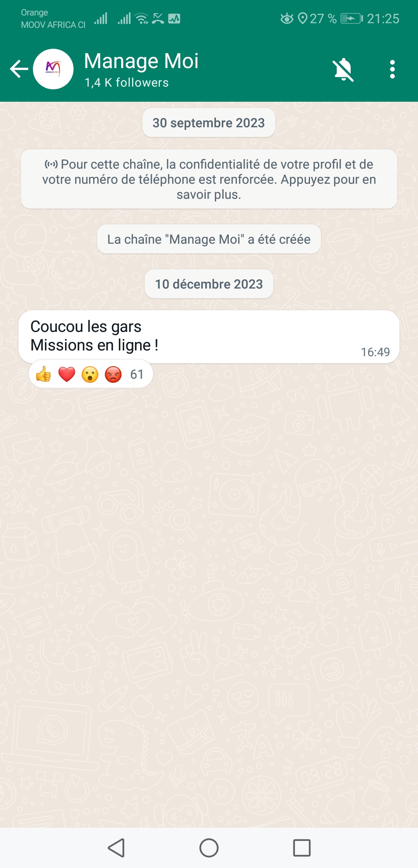Open the three-dot overflow menu

click(392, 70)
